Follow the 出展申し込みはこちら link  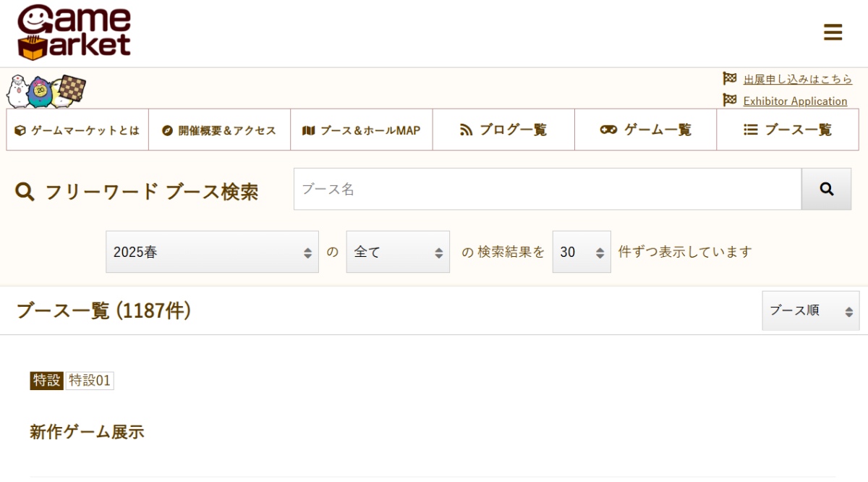pos(797,79)
